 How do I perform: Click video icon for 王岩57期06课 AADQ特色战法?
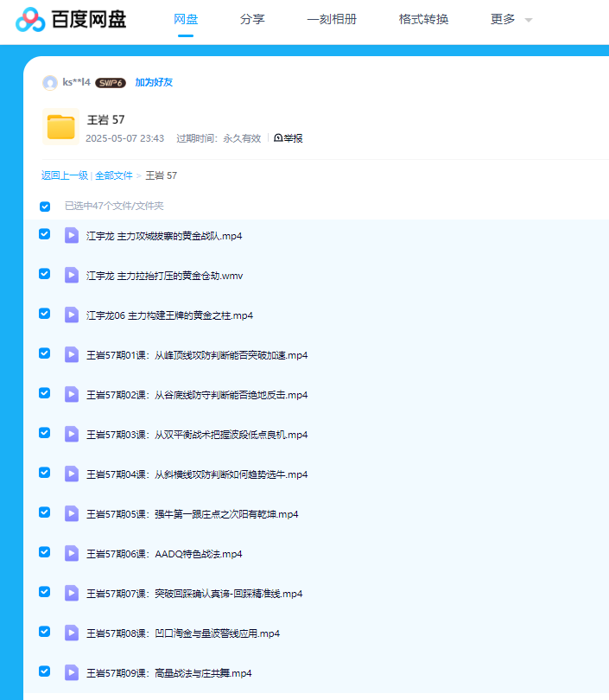click(x=72, y=553)
